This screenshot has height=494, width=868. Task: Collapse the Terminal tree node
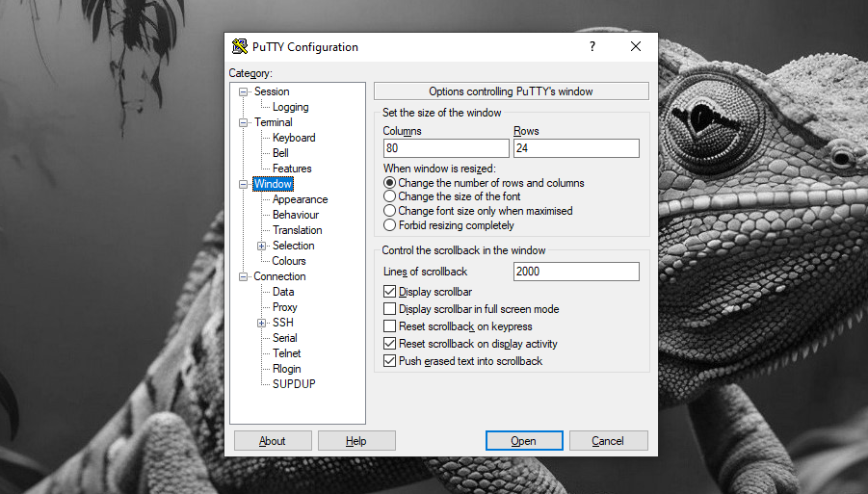[244, 122]
